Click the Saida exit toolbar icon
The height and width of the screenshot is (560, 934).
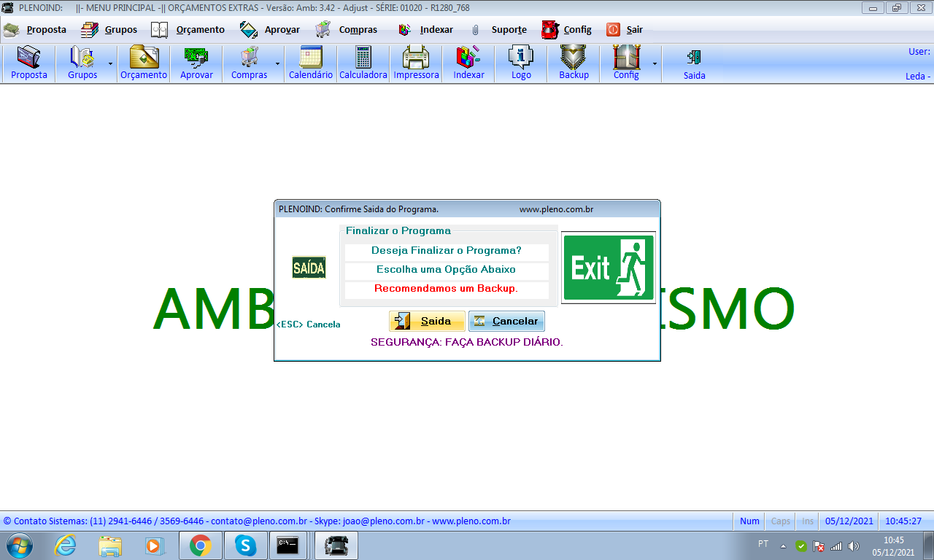coord(695,63)
